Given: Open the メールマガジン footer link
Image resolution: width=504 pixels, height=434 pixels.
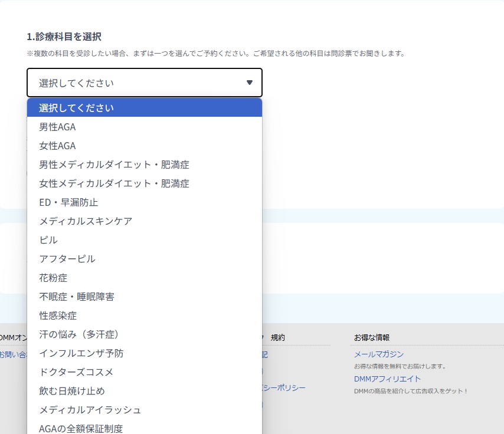Looking at the screenshot, I should pos(379,354).
